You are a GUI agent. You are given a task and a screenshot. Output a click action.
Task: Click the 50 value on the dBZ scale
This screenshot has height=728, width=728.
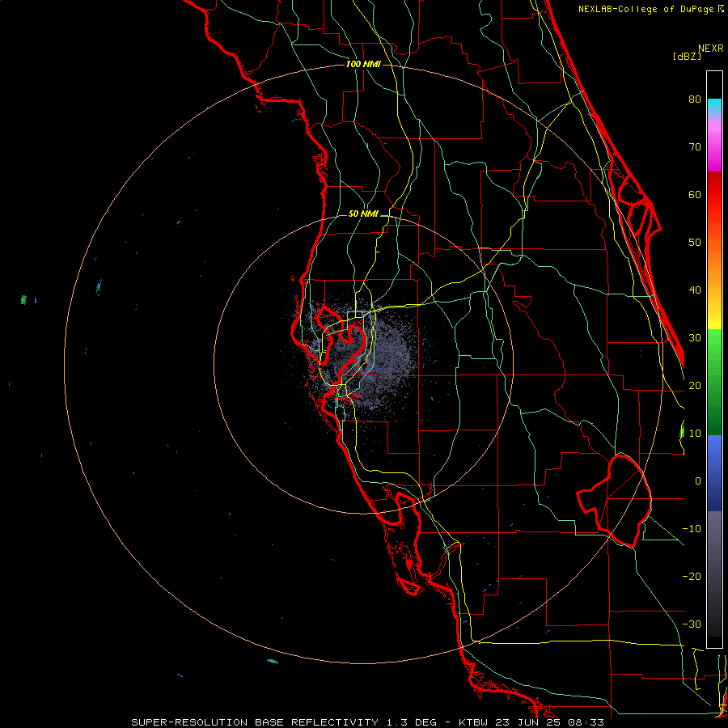point(695,243)
